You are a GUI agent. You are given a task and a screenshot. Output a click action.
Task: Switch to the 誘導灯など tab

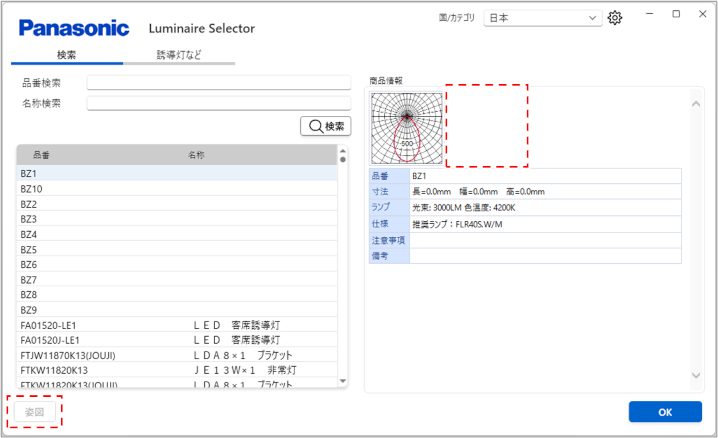click(x=179, y=55)
